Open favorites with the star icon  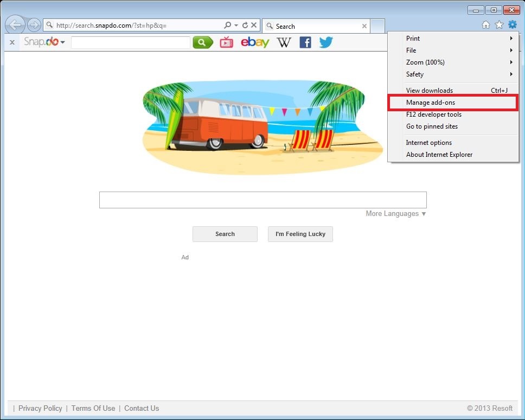498,24
